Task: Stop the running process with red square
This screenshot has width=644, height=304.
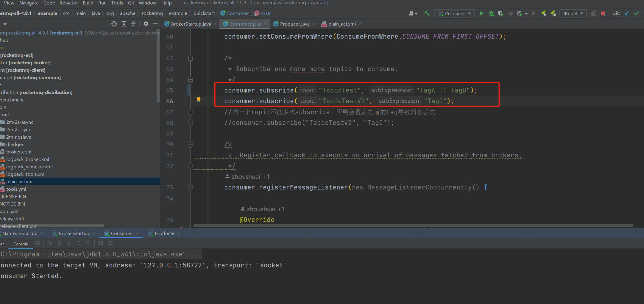Action: (x=603, y=13)
